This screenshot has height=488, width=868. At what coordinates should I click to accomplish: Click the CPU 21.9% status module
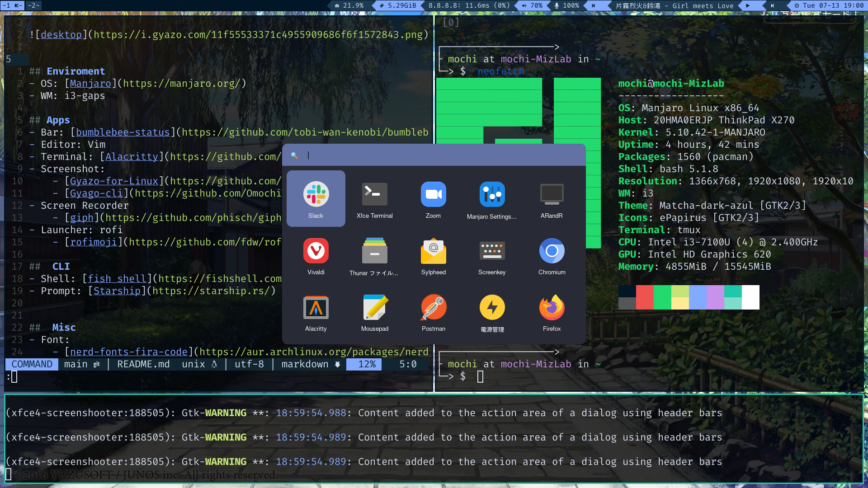pos(349,5)
